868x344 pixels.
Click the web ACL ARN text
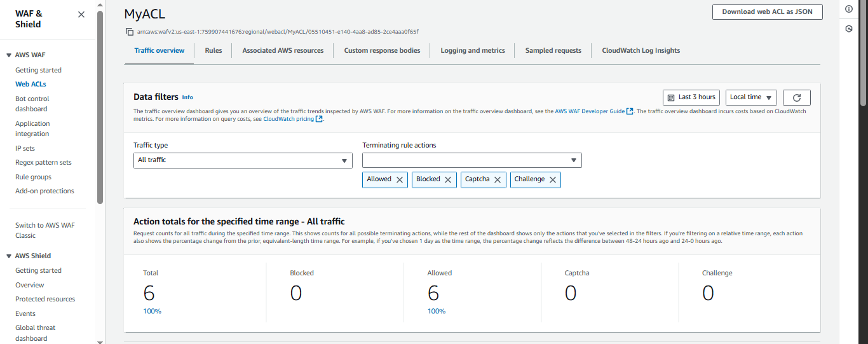pyautogui.click(x=278, y=32)
